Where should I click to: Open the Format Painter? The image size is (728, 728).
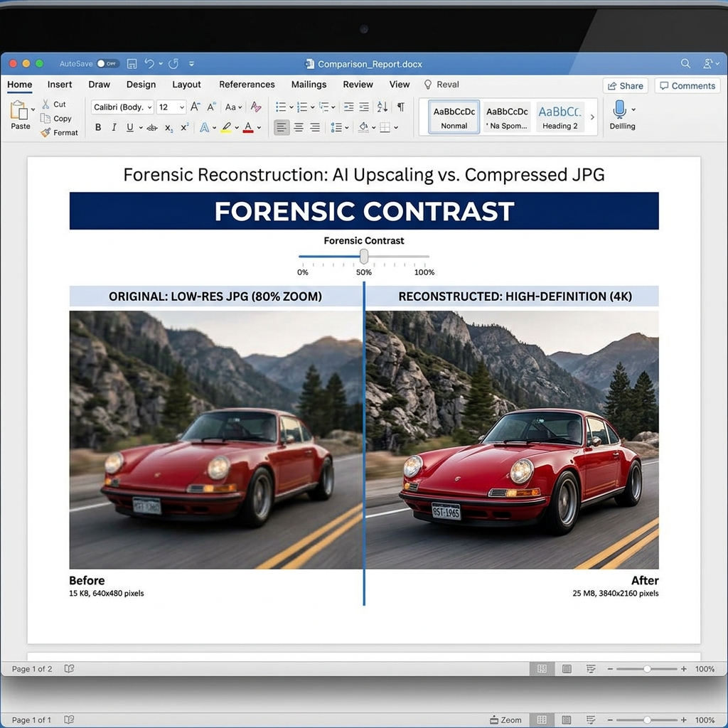[x=45, y=133]
